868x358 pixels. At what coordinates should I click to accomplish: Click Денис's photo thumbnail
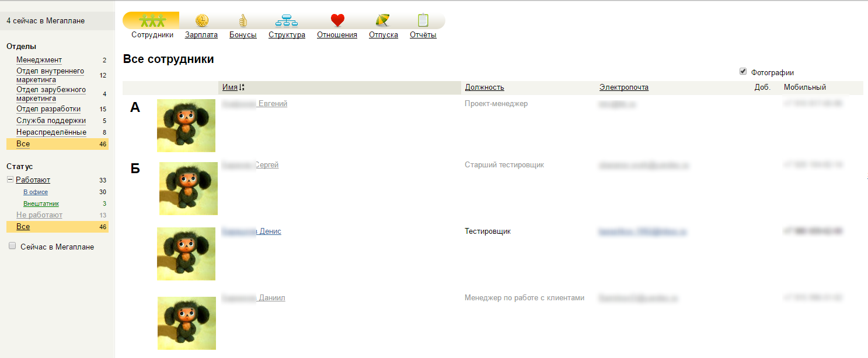coord(186,254)
